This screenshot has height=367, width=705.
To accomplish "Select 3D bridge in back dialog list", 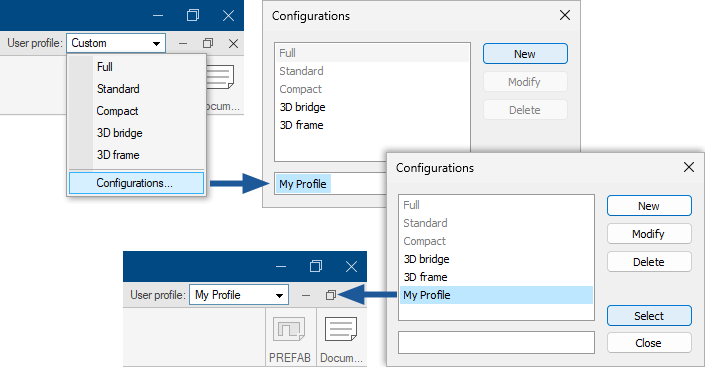I will [372, 107].
